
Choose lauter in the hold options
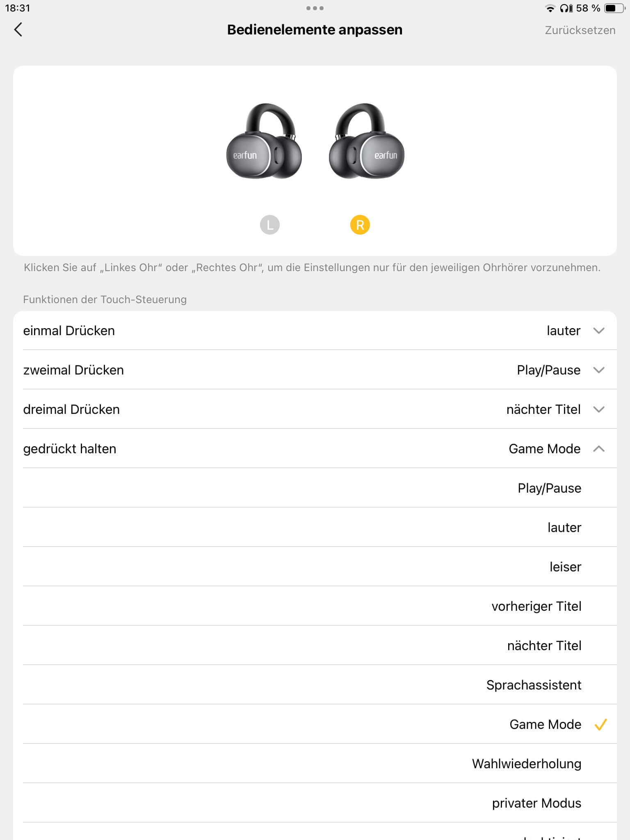pos(564,527)
